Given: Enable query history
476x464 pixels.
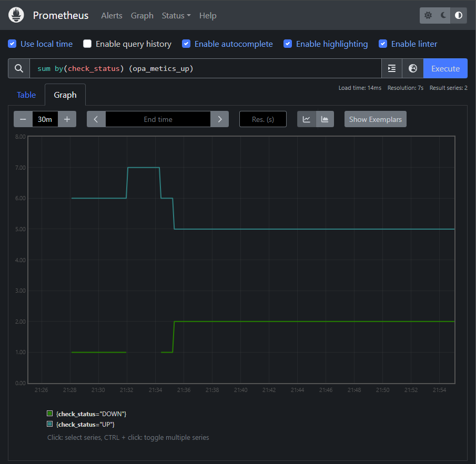Looking at the screenshot, I should (x=87, y=44).
